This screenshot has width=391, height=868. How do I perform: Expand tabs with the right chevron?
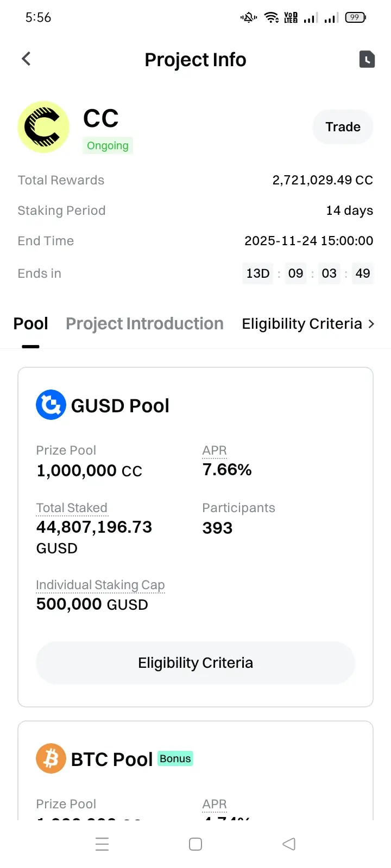coord(371,324)
